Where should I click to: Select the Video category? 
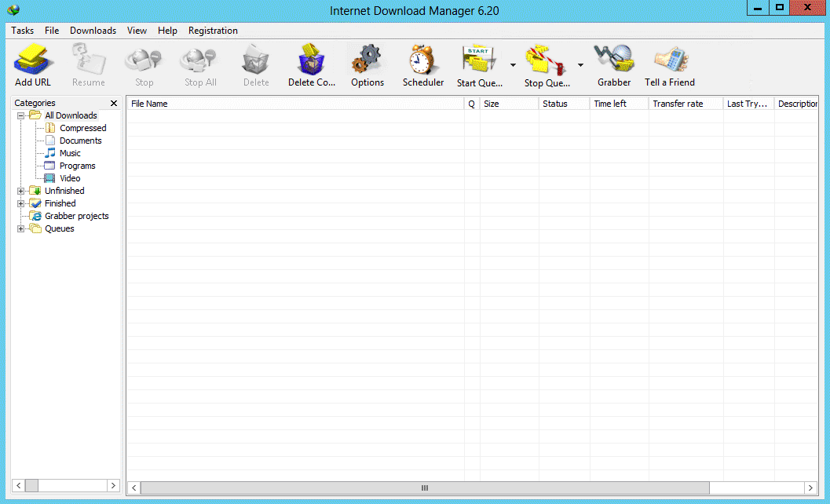tap(70, 178)
